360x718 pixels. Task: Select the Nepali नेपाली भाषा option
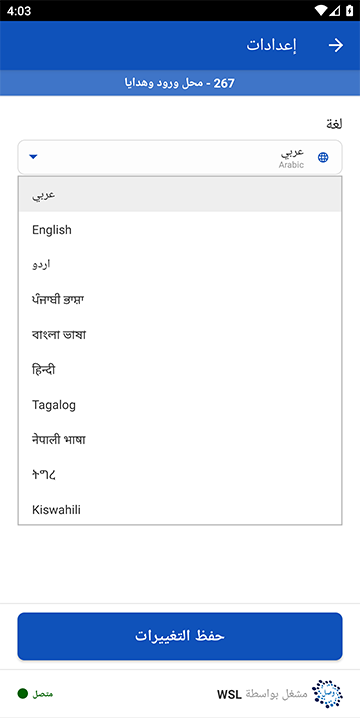click(x=180, y=440)
